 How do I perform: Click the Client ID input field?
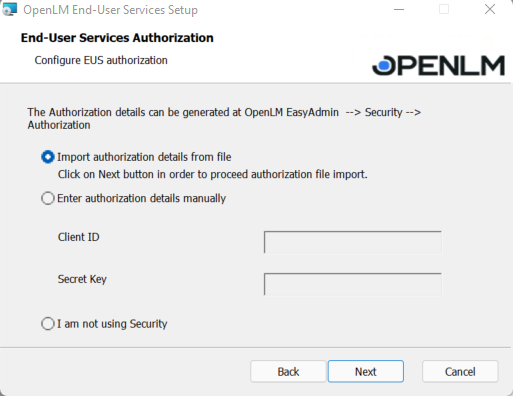click(353, 242)
